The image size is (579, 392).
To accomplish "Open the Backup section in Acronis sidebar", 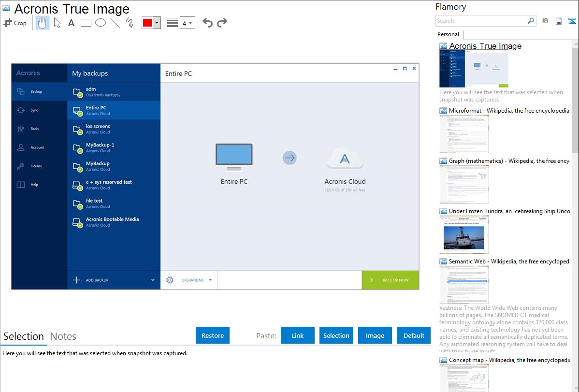I will [x=39, y=92].
